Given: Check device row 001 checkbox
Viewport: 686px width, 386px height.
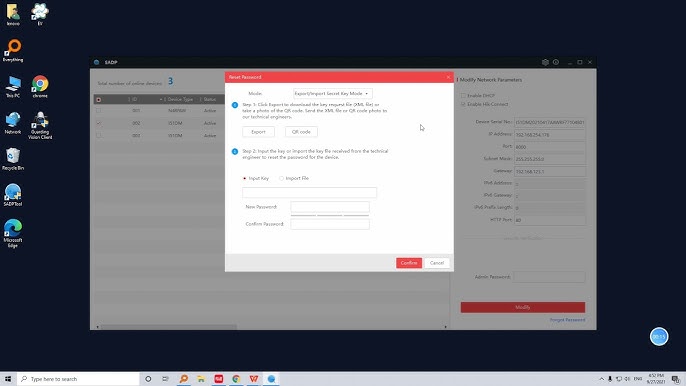Looking at the screenshot, I should pyautogui.click(x=98, y=111).
